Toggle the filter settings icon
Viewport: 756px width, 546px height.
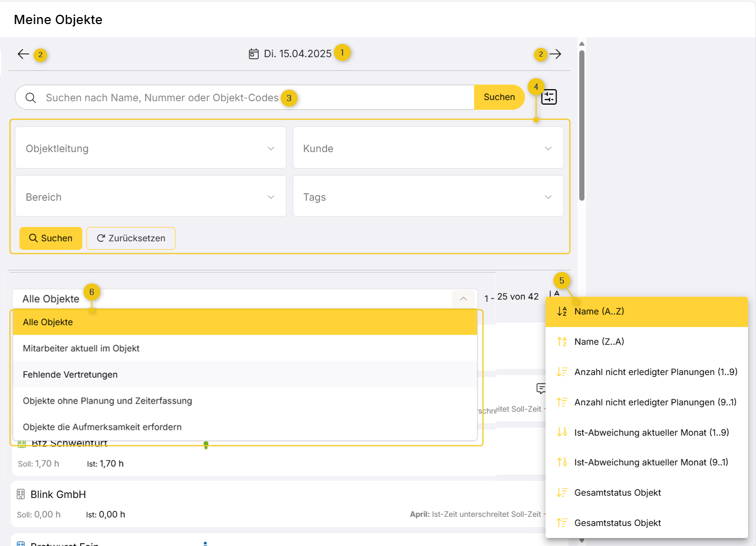coord(549,97)
